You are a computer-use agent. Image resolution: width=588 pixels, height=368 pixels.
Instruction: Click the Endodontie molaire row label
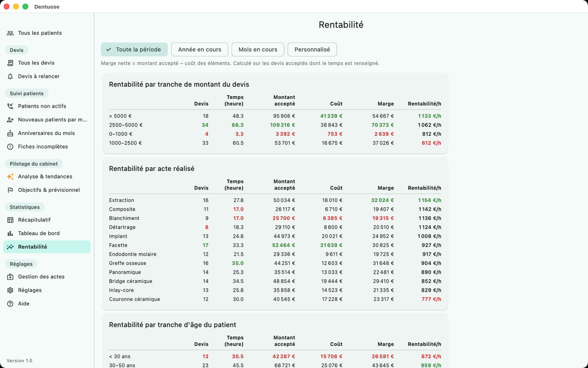pyautogui.click(x=133, y=254)
